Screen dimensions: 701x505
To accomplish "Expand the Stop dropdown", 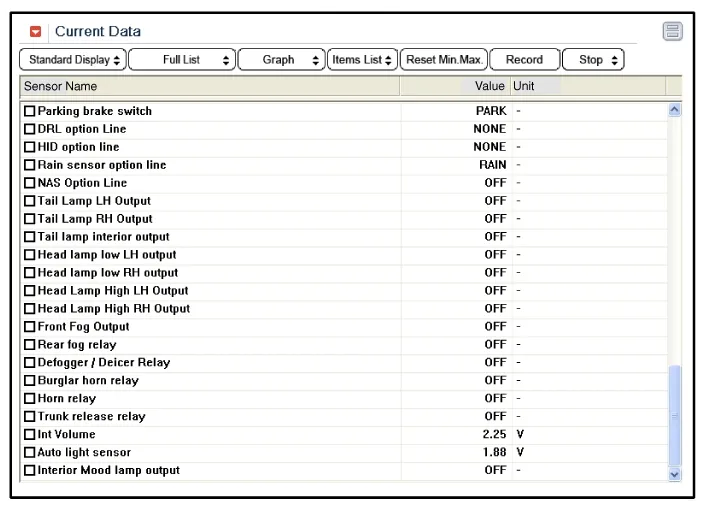I will point(592,60).
